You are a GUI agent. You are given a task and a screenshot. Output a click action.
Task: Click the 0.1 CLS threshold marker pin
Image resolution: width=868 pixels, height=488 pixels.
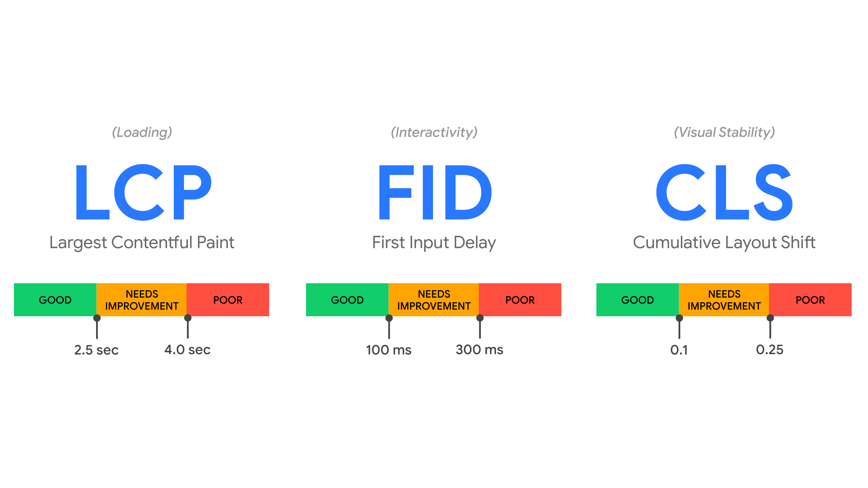pyautogui.click(x=679, y=318)
